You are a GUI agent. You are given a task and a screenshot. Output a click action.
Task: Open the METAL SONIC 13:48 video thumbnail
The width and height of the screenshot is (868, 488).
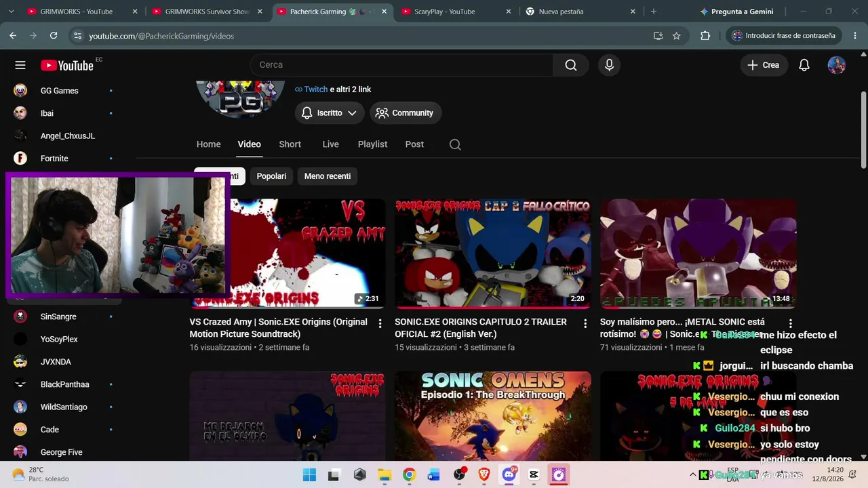tap(698, 253)
